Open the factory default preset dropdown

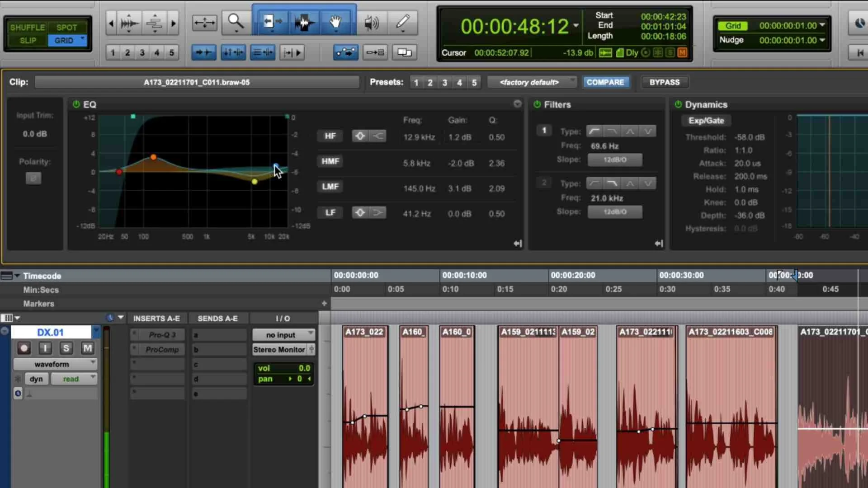pyautogui.click(x=532, y=82)
